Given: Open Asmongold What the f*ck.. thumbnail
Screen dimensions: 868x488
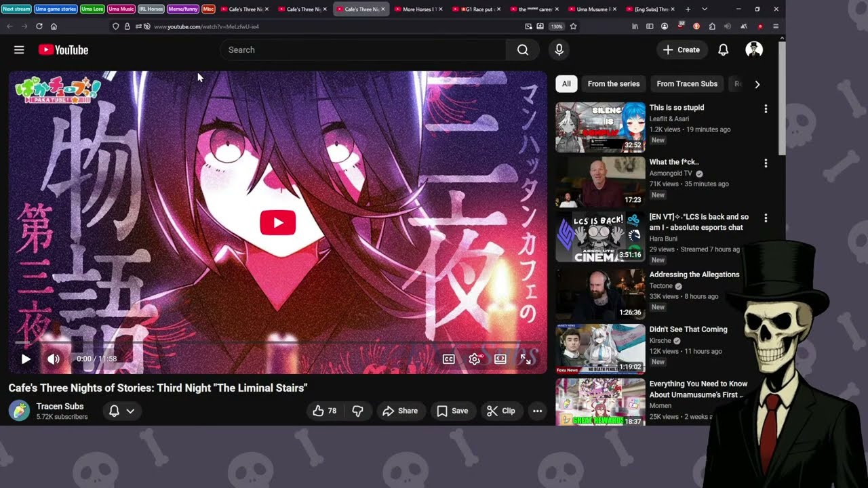Looking at the screenshot, I should (600, 182).
